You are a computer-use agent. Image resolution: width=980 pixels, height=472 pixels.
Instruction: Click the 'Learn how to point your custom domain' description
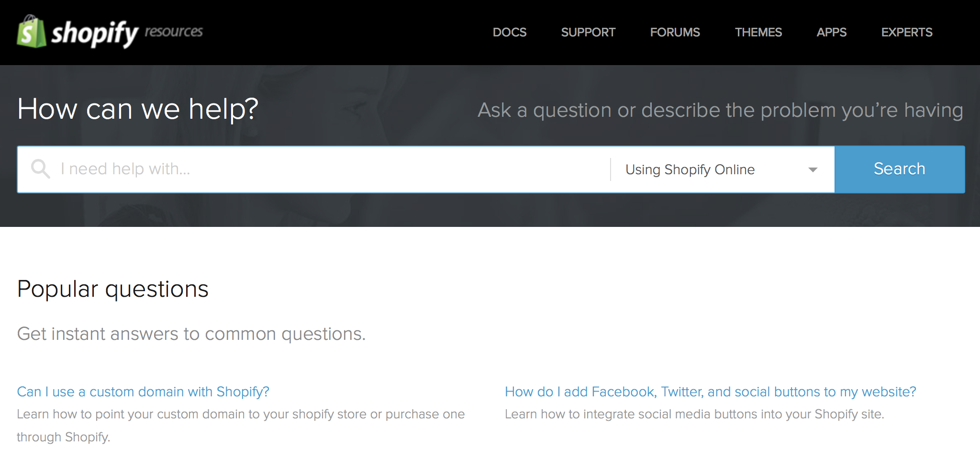(241, 426)
